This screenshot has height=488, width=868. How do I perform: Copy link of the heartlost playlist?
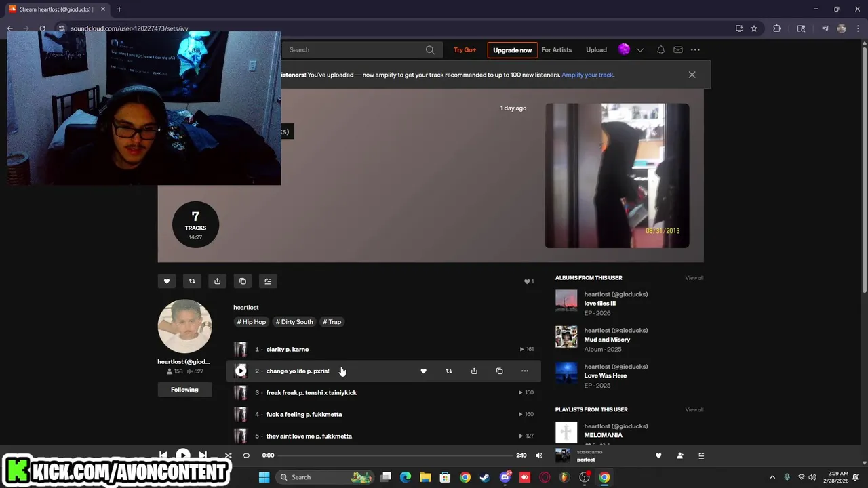[x=243, y=281]
